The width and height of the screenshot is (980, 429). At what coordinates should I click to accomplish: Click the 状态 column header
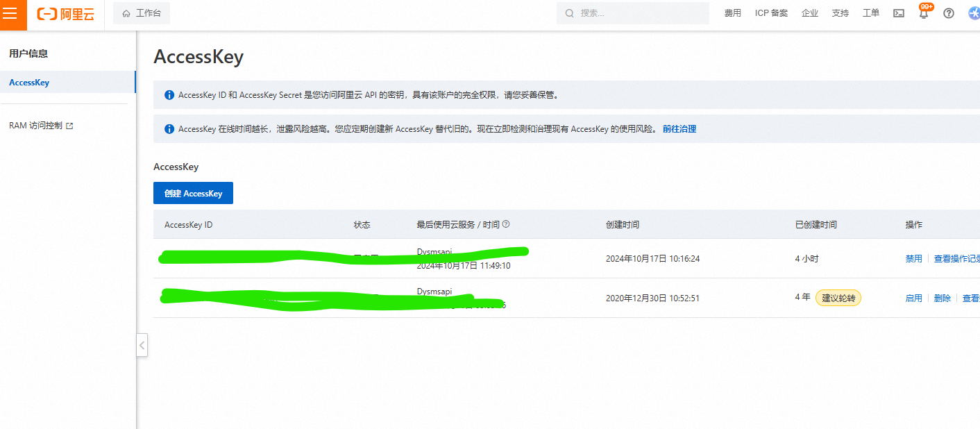tap(362, 225)
